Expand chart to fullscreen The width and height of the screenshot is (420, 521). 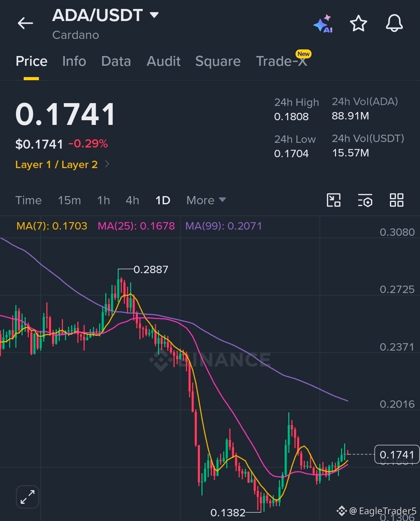pyautogui.click(x=28, y=497)
